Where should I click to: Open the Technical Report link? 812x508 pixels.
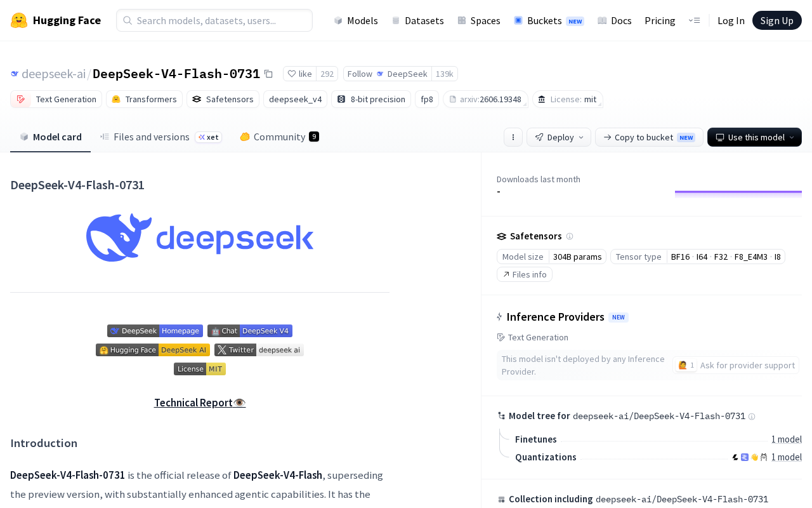(200, 403)
